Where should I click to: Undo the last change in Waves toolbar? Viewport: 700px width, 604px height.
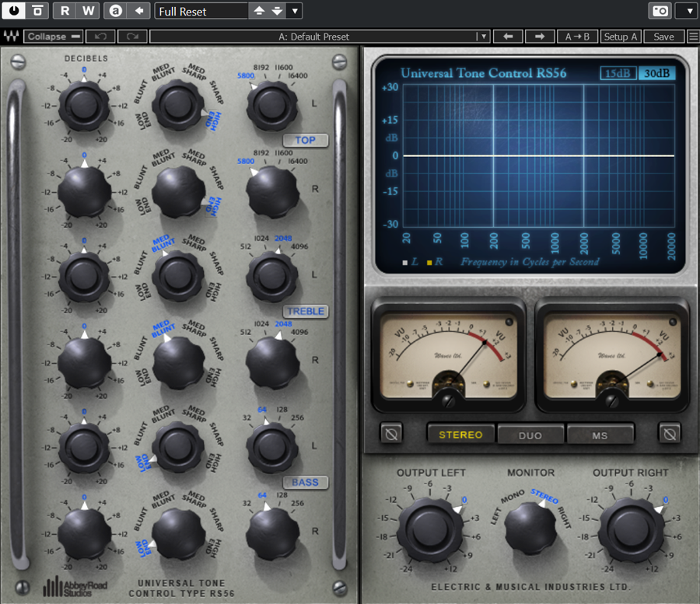coord(100,37)
